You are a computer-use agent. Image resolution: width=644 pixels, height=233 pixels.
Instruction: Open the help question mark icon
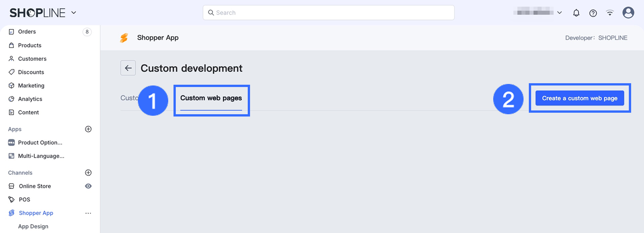click(x=593, y=13)
